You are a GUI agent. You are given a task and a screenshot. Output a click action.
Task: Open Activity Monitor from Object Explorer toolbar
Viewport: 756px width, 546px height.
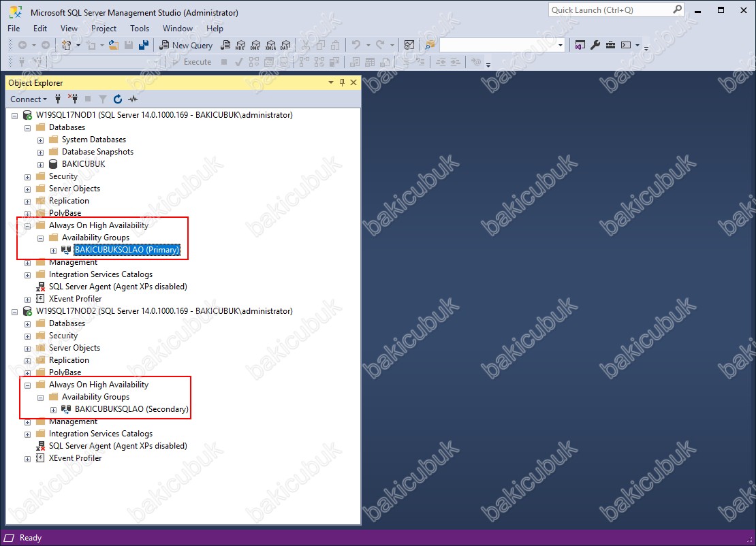(133, 99)
